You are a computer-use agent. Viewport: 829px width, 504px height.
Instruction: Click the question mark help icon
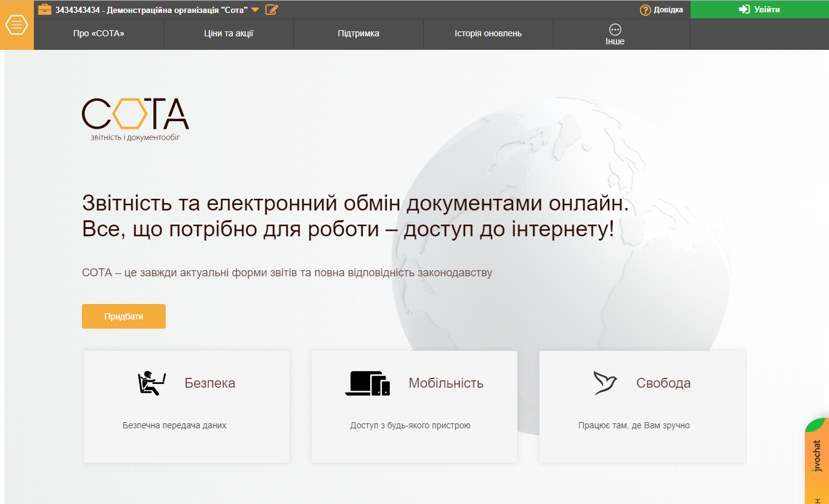pos(645,10)
